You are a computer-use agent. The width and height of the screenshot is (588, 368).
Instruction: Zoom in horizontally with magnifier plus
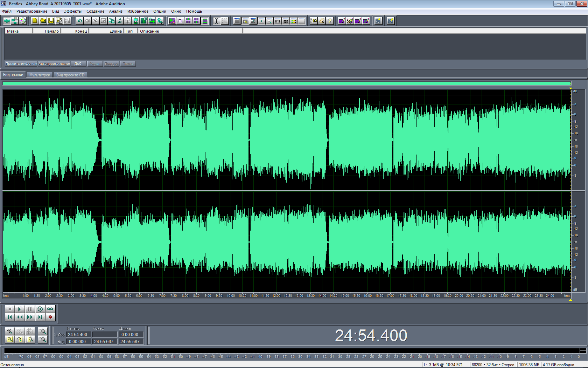click(x=10, y=331)
